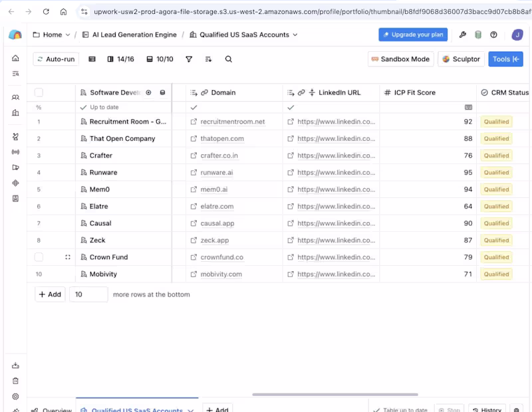Image resolution: width=532 pixels, height=412 pixels.
Task: Open the Domain column header menu
Action: tap(234, 92)
